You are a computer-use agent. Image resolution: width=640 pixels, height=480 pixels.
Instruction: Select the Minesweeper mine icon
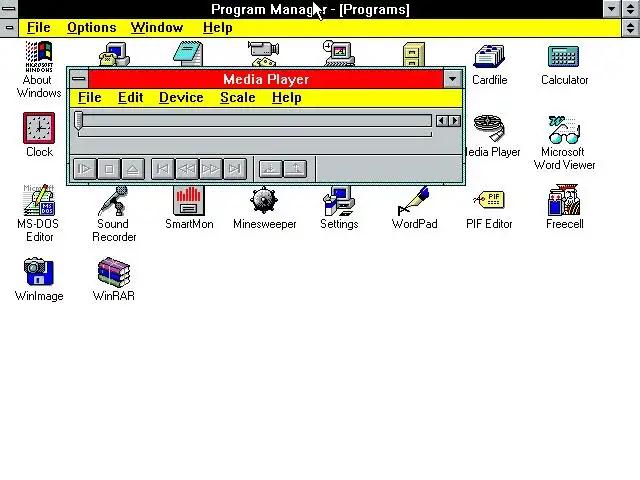point(264,200)
